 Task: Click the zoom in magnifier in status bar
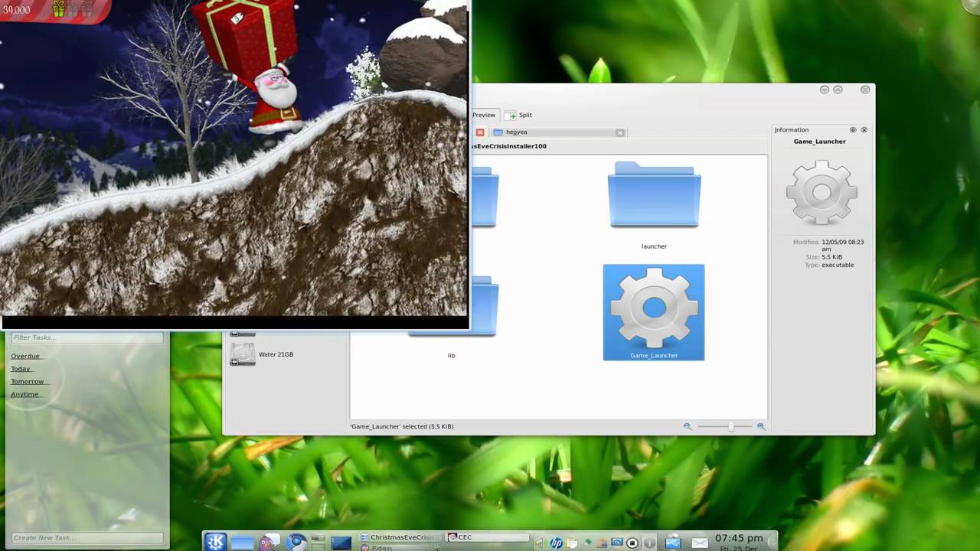tap(761, 426)
